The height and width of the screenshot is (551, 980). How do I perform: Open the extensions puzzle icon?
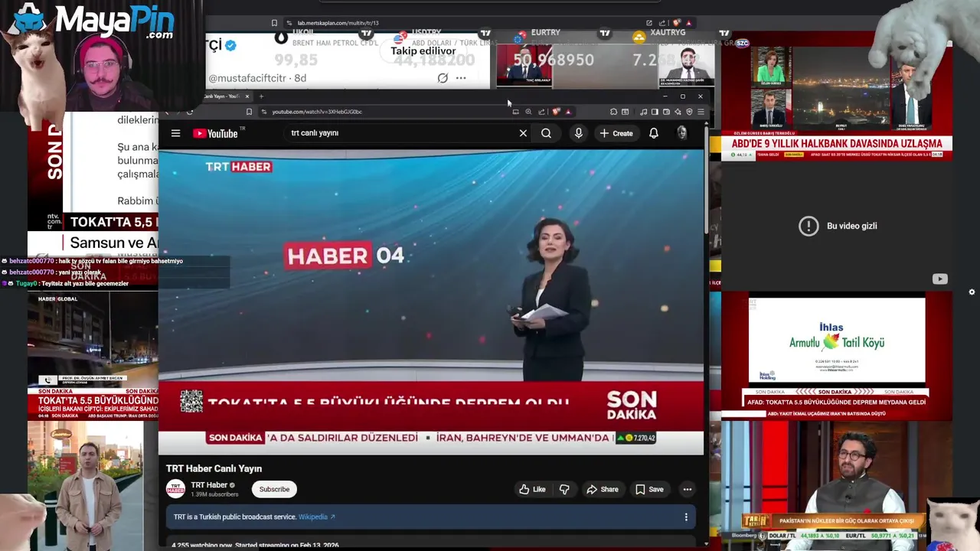(613, 112)
